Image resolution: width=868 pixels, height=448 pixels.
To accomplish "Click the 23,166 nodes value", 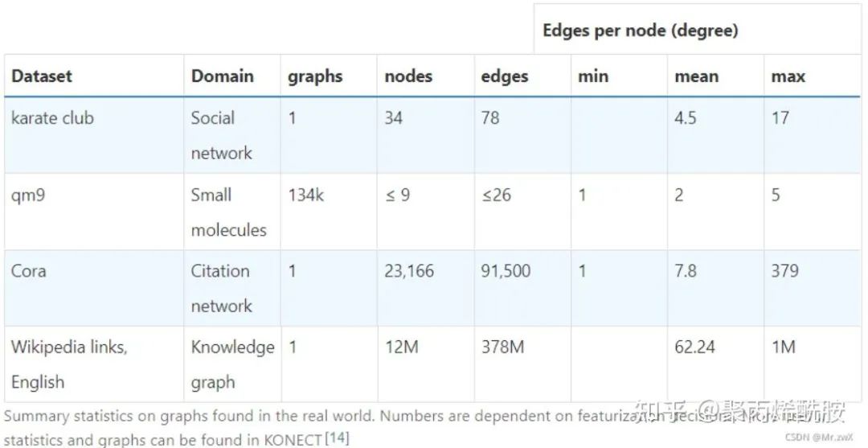I will tap(408, 271).
